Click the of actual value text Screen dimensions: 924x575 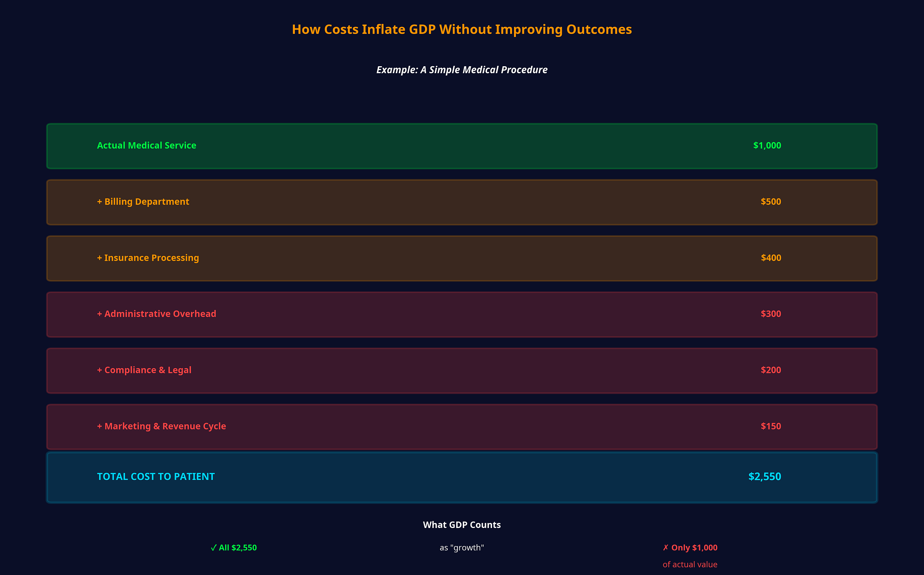pyautogui.click(x=690, y=564)
